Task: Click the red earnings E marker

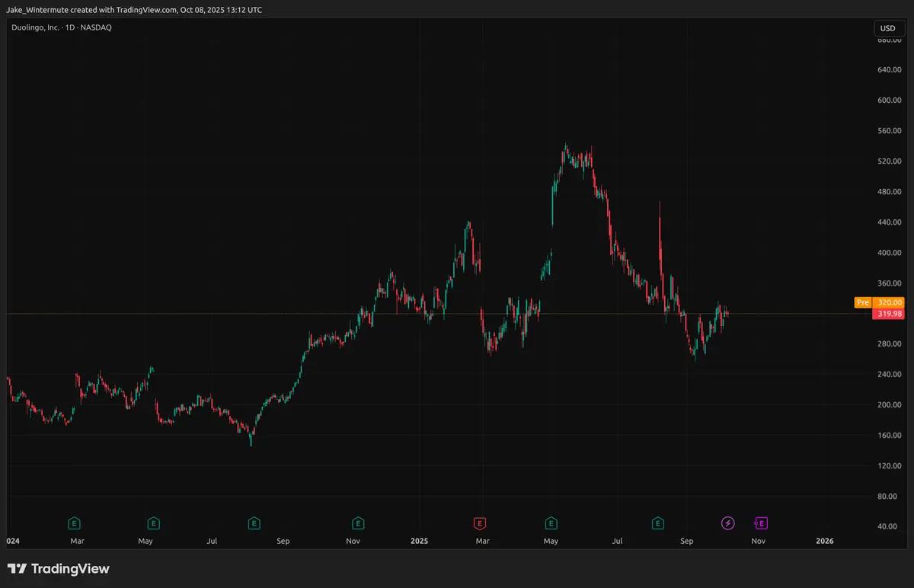Action: pos(480,523)
